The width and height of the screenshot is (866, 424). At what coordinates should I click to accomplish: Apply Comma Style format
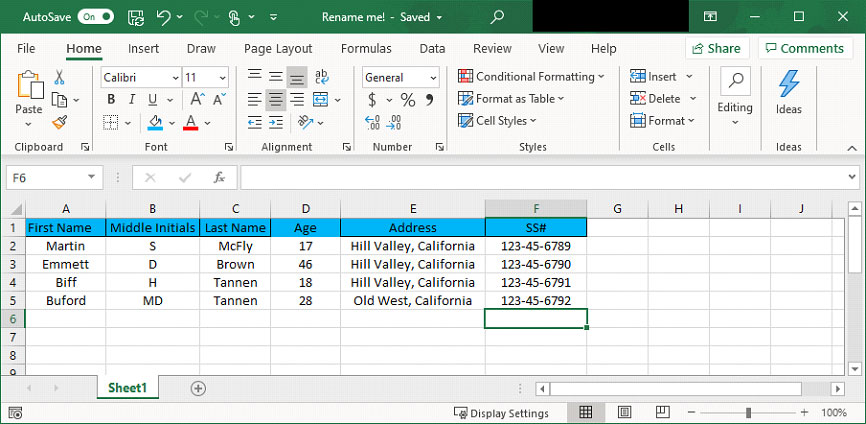coord(429,100)
